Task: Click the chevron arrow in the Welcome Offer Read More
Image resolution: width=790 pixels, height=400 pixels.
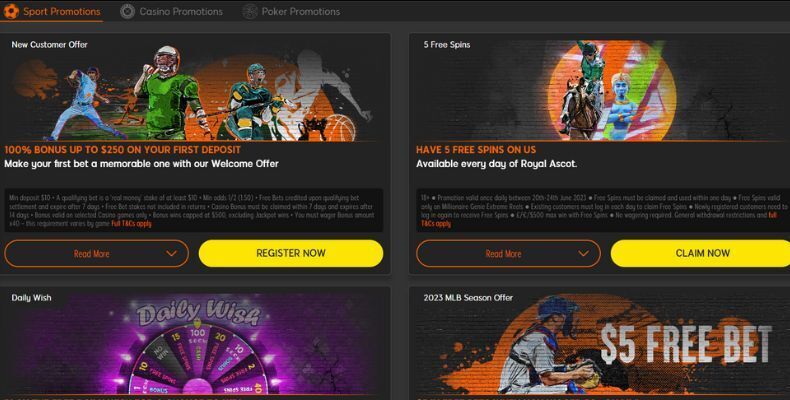Action: pos(171,253)
